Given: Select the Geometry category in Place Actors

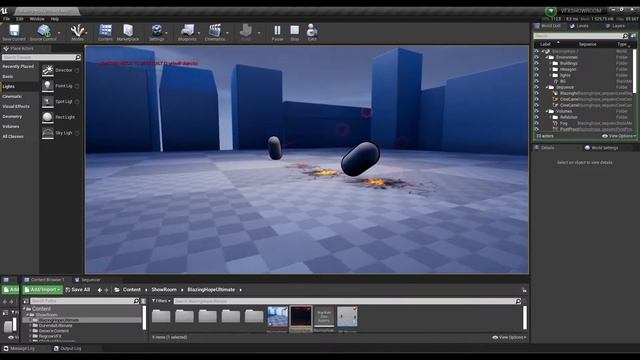Looking at the screenshot, I should (12, 117).
